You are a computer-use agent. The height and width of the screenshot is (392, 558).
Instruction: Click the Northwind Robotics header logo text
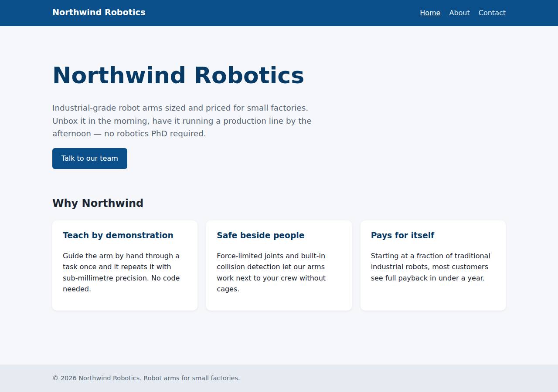[99, 13]
